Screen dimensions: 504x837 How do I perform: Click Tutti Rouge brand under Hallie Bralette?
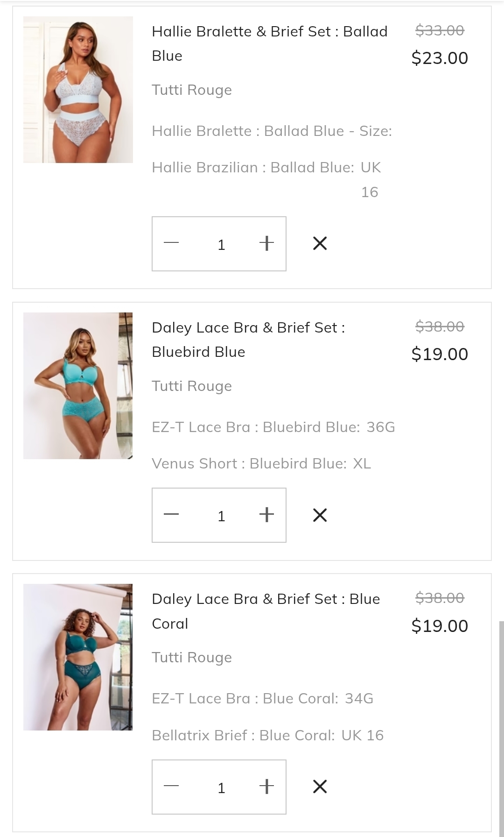tap(192, 90)
